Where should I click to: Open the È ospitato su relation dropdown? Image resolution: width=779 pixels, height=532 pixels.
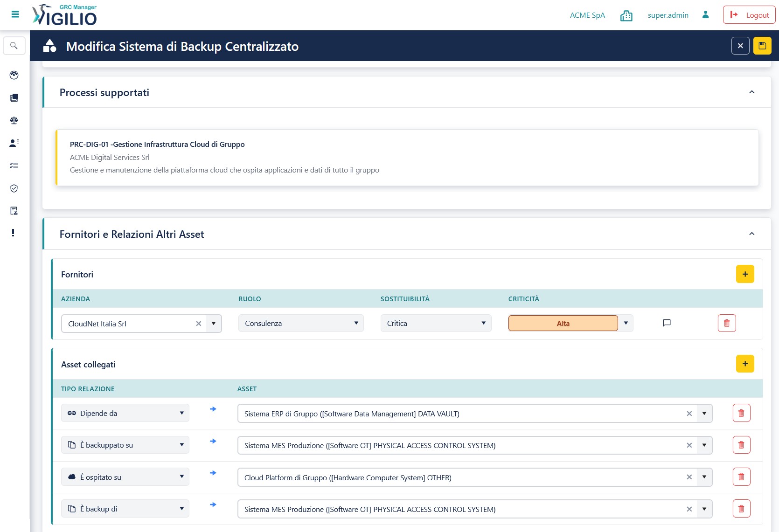pyautogui.click(x=125, y=477)
